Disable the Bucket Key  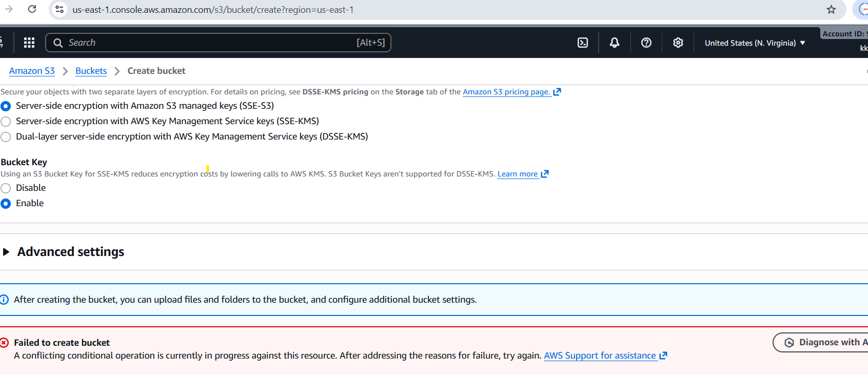6,188
